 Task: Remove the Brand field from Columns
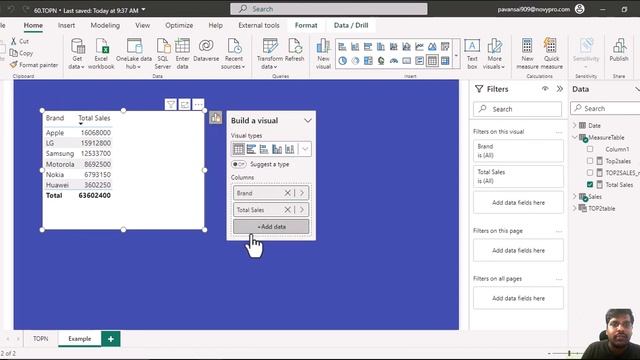pos(287,193)
